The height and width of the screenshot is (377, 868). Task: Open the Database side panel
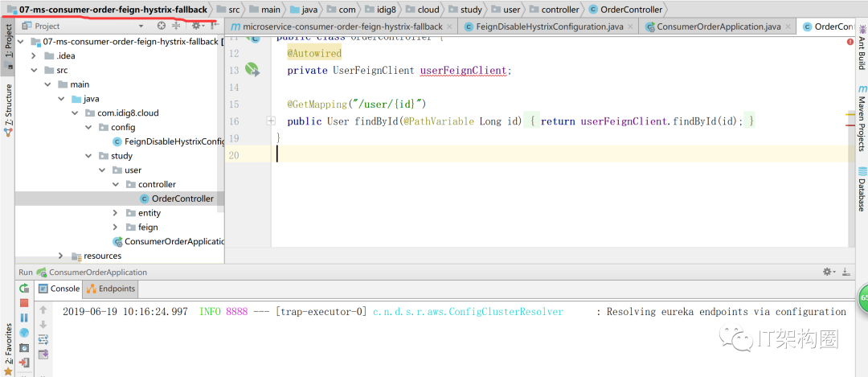pos(862,189)
